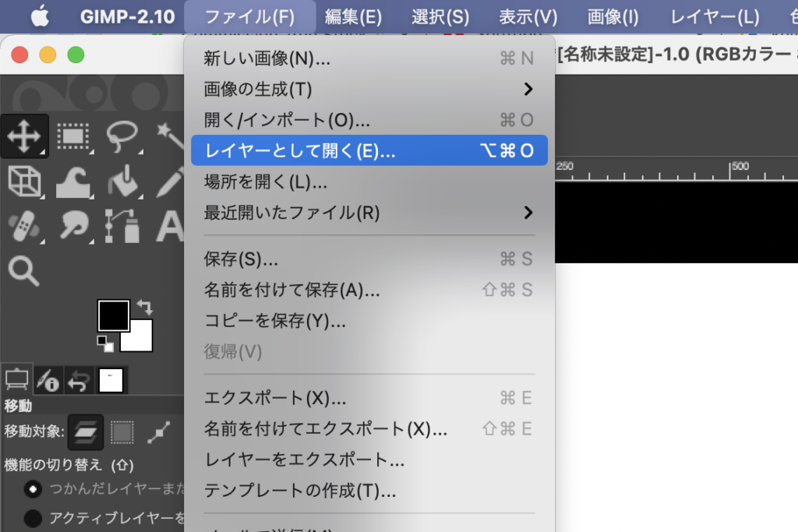Switch to the Device Status tab
This screenshot has height=532, width=798.
[x=48, y=380]
